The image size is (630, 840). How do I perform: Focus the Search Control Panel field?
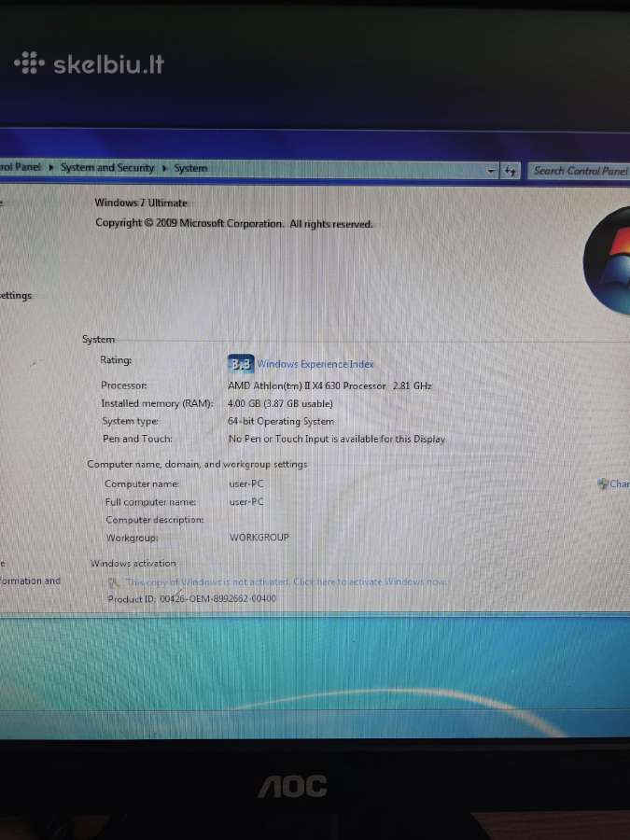pos(579,171)
